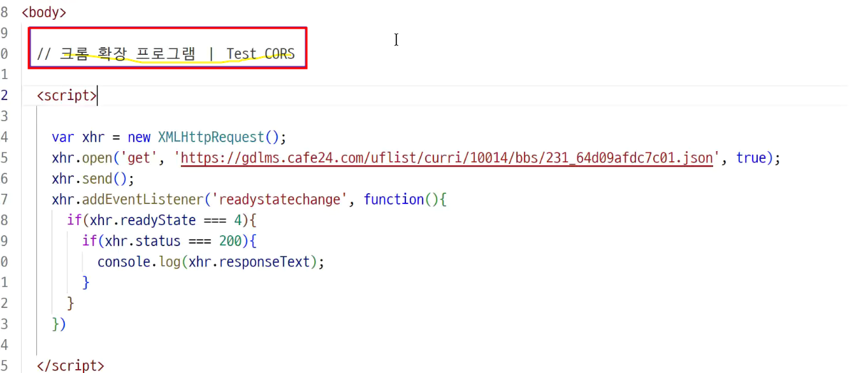Click the gdlms.cafe24.com JSON URL
This screenshot has width=868, height=373.
(x=447, y=157)
